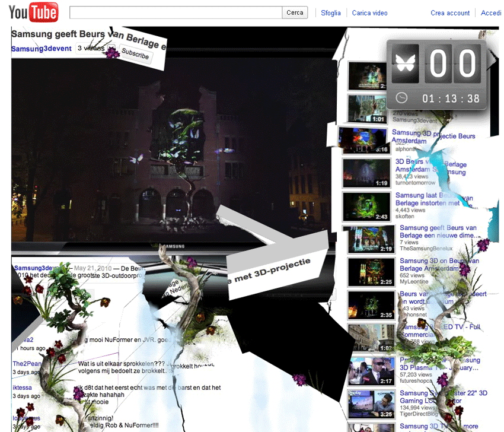Image resolution: width=504 pixels, height=432 pixels.
Task: Click uploader name turnontomorrow
Action: (x=415, y=183)
